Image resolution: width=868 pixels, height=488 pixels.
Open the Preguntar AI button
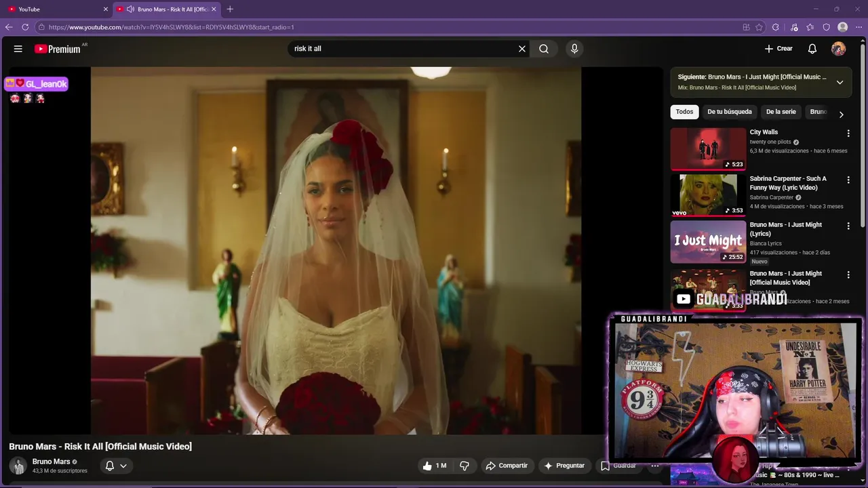coord(564,466)
